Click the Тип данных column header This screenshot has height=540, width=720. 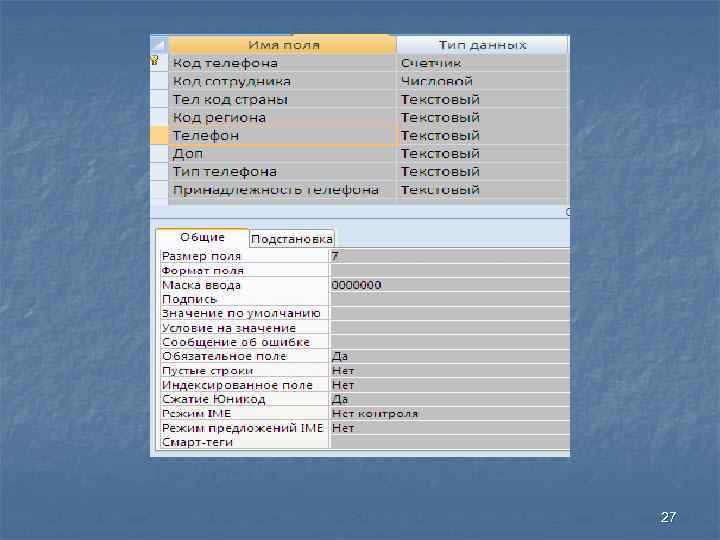[x=482, y=45]
